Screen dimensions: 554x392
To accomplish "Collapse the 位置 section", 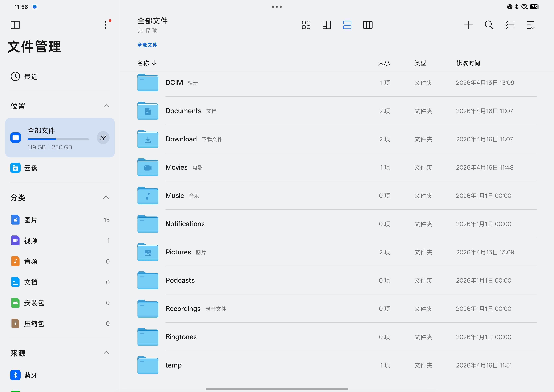I will (x=106, y=106).
